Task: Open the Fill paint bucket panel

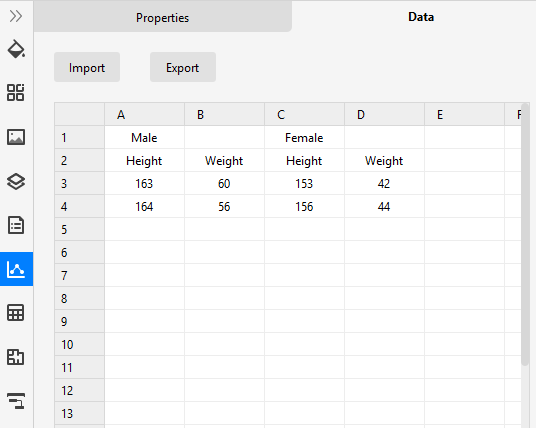Action: click(x=16, y=49)
